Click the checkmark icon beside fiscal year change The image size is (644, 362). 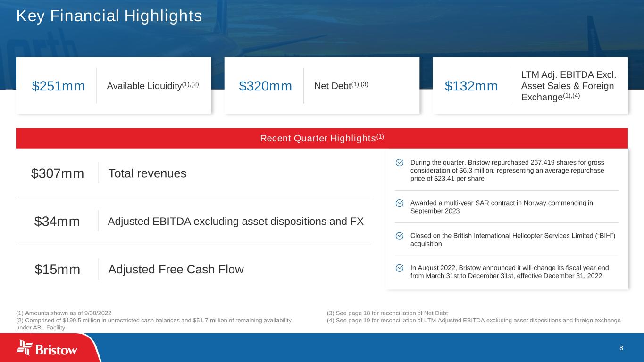399,268
